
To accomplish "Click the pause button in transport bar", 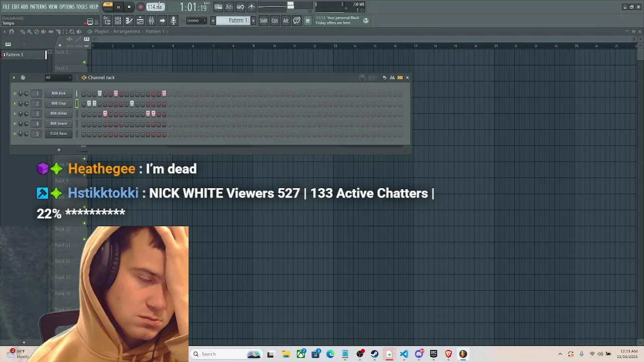I will point(118,7).
